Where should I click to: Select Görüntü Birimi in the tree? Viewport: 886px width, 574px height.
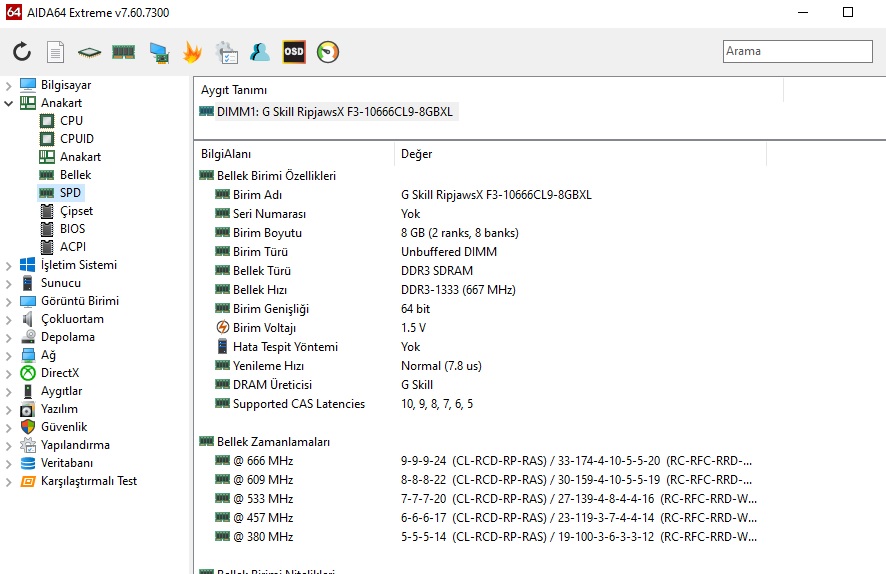click(80, 301)
